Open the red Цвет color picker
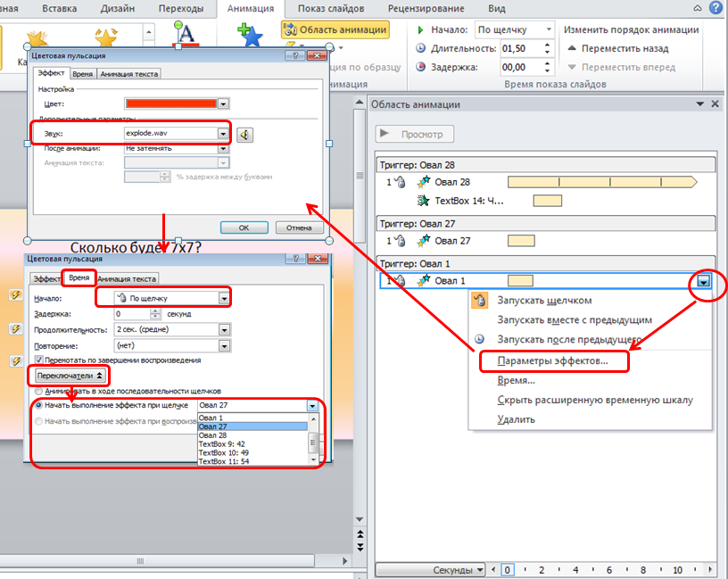 coord(223,104)
